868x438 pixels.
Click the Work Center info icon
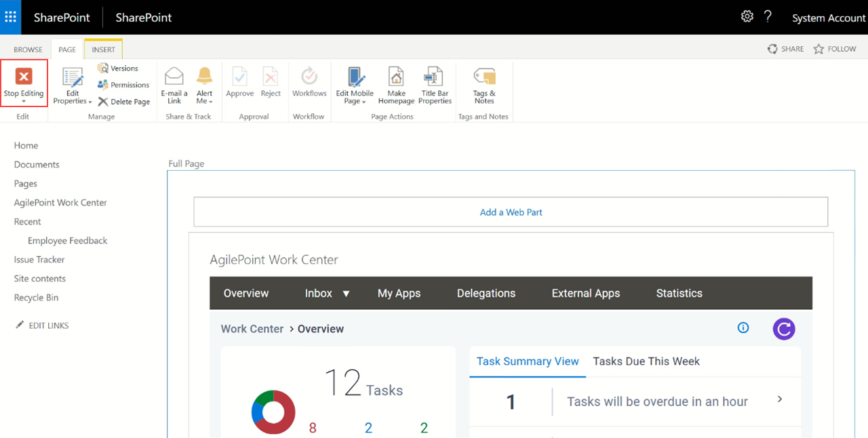click(743, 328)
